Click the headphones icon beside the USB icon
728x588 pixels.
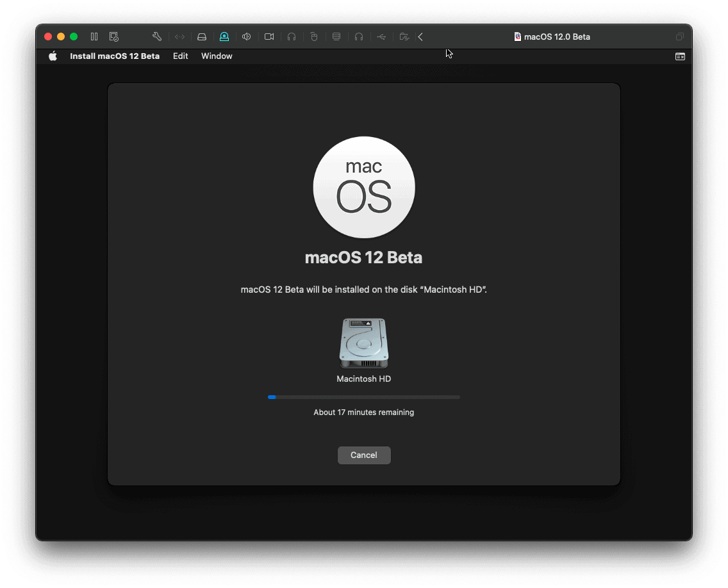pos(359,37)
